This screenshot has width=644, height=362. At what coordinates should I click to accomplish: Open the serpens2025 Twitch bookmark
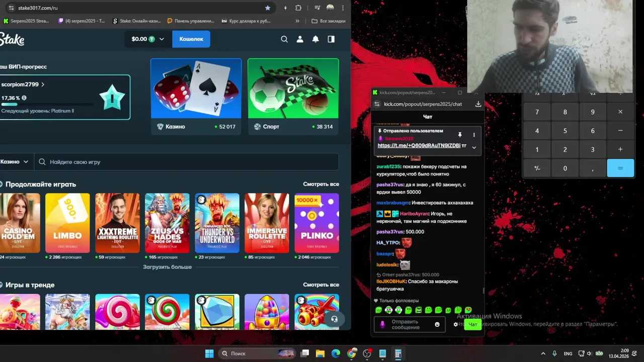click(82, 21)
